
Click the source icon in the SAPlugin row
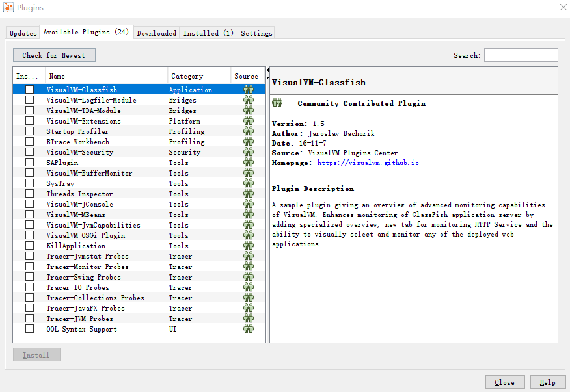[249, 163]
